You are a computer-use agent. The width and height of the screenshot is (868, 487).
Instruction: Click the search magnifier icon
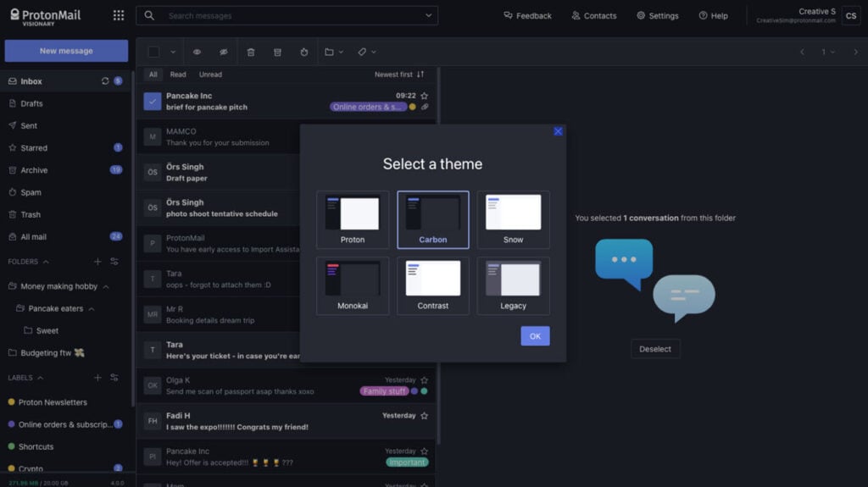pos(149,15)
